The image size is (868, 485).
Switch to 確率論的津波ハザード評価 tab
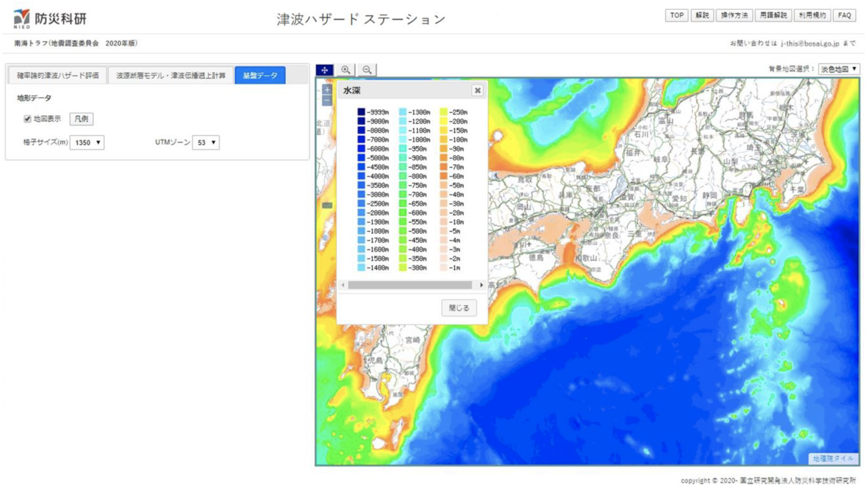(58, 75)
